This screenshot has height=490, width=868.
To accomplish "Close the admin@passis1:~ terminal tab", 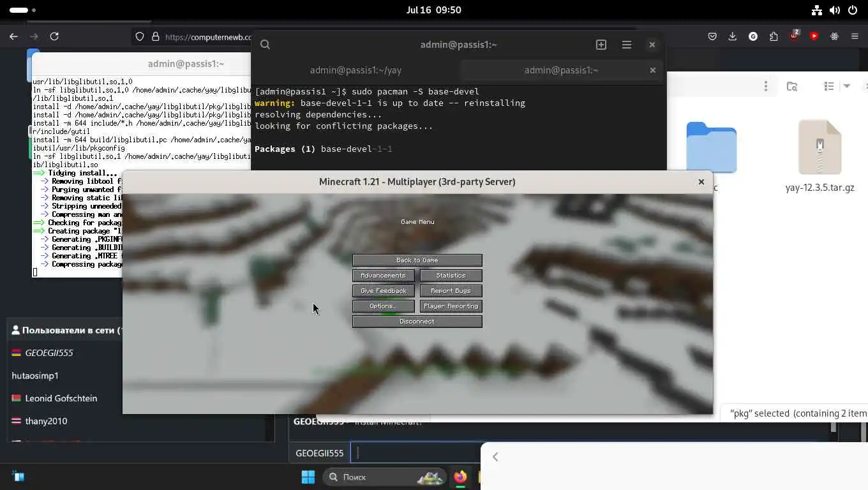I will tap(652, 70).
